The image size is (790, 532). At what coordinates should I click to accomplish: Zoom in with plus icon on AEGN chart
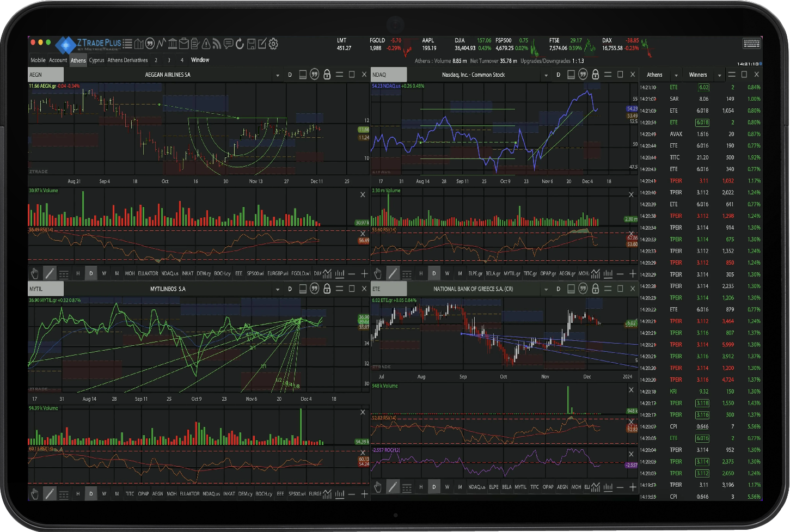(x=364, y=273)
